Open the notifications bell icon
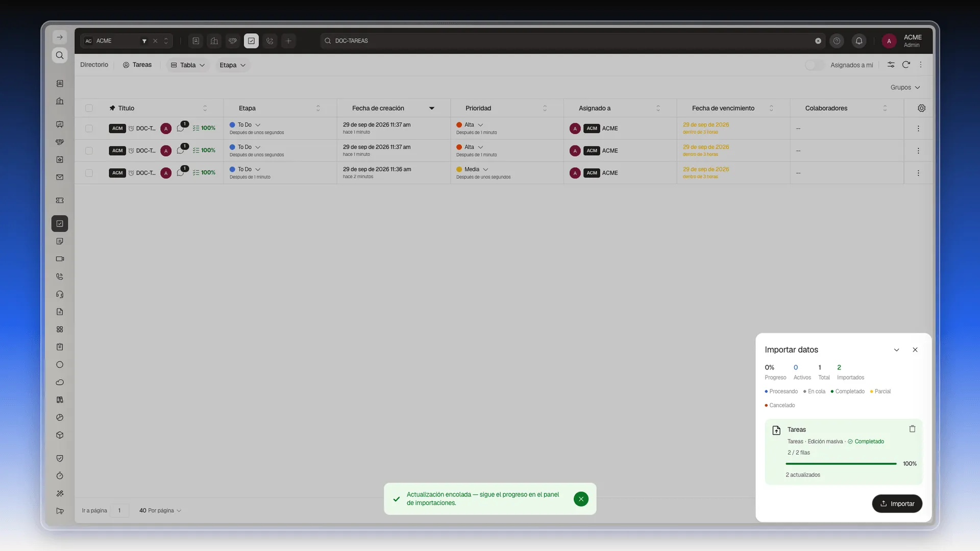 859,41
